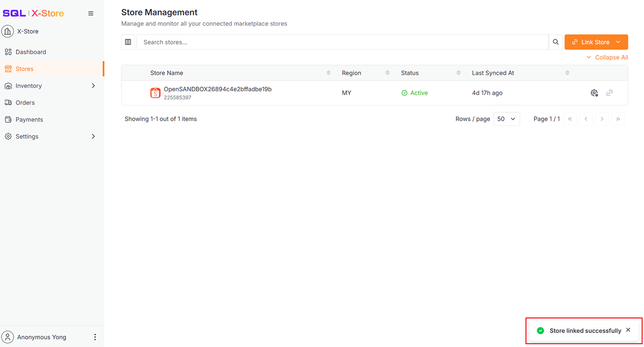Sort by Store Name column arrows
The height and width of the screenshot is (347, 644).
(x=328, y=73)
